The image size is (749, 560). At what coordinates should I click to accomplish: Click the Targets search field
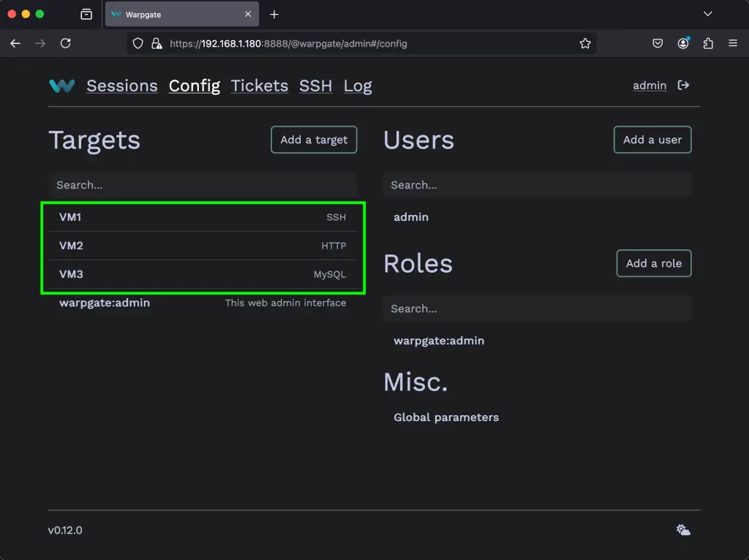coord(203,185)
